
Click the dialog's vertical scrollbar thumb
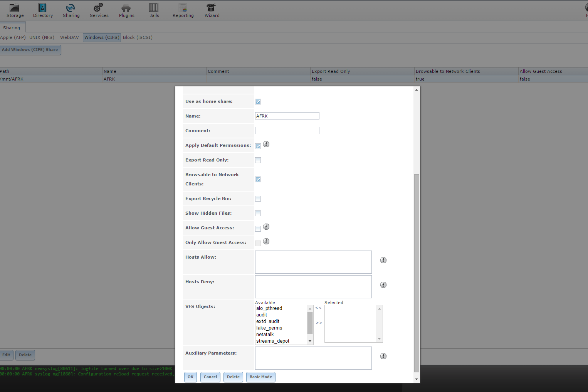(x=417, y=273)
